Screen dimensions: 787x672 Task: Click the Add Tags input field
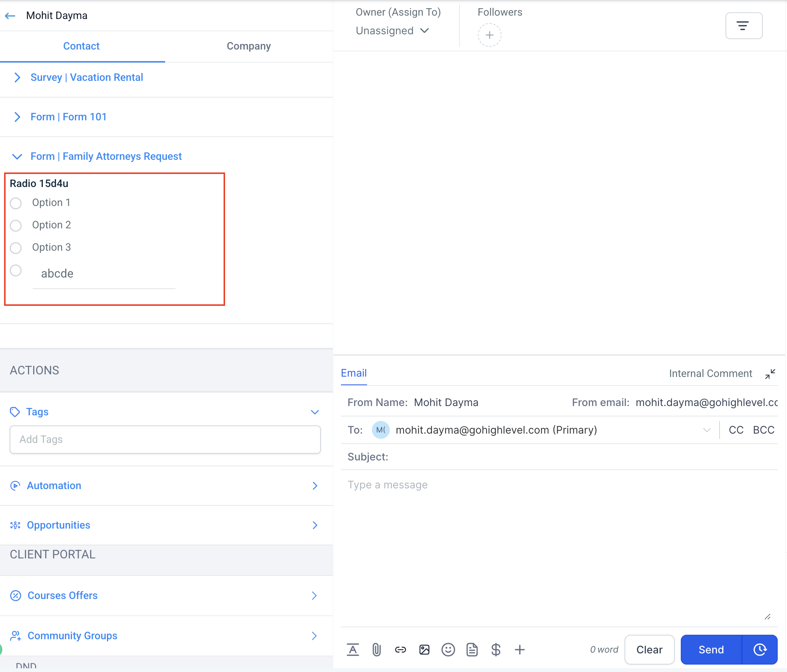[165, 439]
